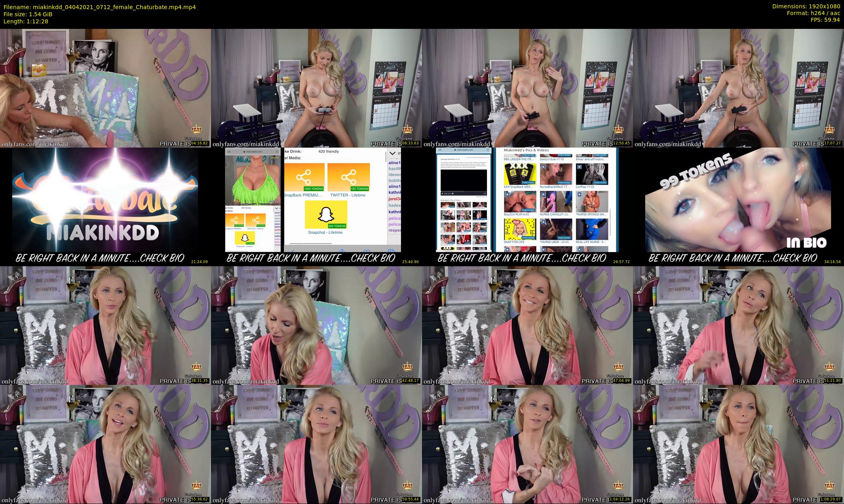
Task: Select the thumbnail at timestamp 21:24.09
Action: (105, 207)
